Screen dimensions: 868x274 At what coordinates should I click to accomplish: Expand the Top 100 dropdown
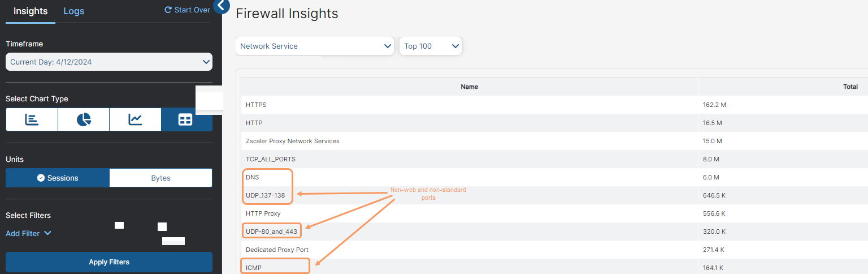(x=430, y=46)
